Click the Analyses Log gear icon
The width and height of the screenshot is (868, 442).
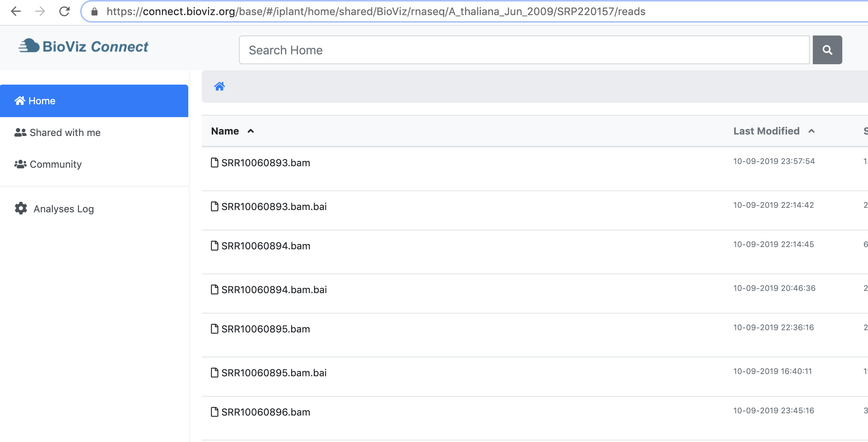(21, 208)
